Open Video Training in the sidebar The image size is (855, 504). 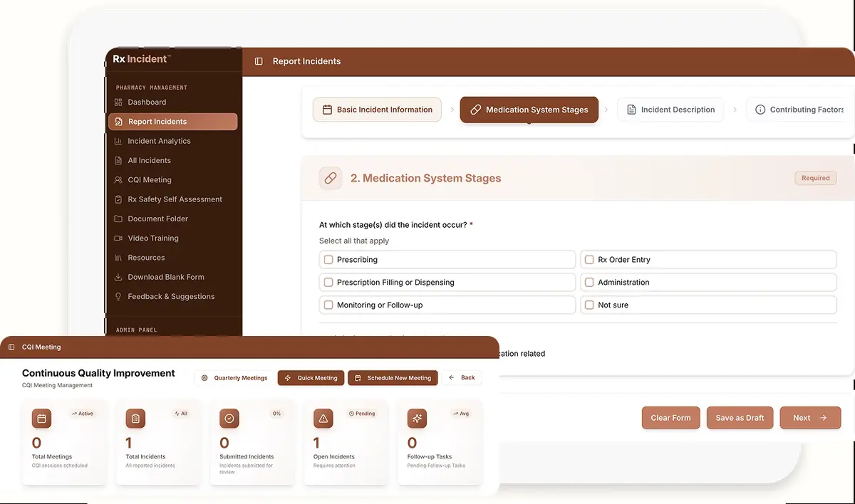click(172, 238)
